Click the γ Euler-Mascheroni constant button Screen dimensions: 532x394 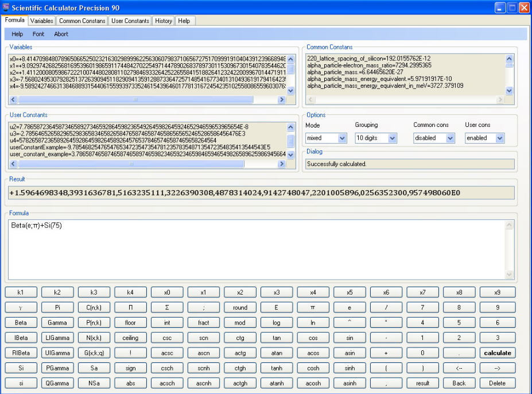[x=21, y=307]
